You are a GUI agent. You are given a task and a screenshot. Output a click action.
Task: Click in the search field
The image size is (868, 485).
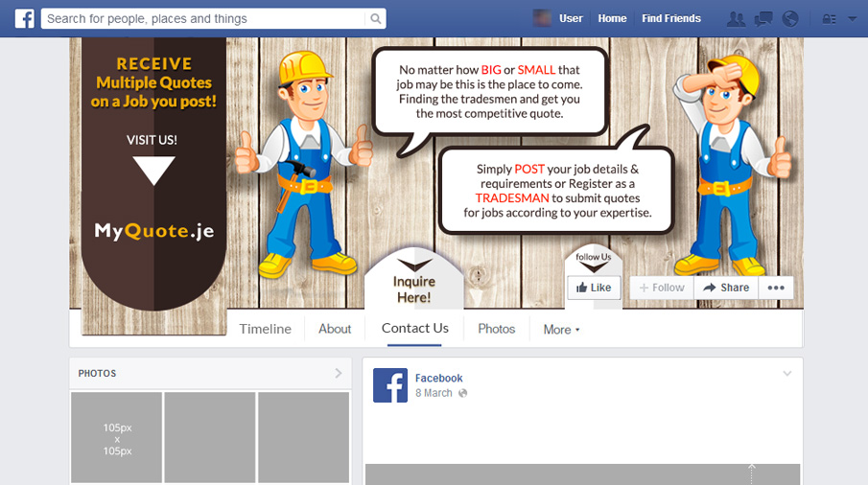click(x=203, y=19)
